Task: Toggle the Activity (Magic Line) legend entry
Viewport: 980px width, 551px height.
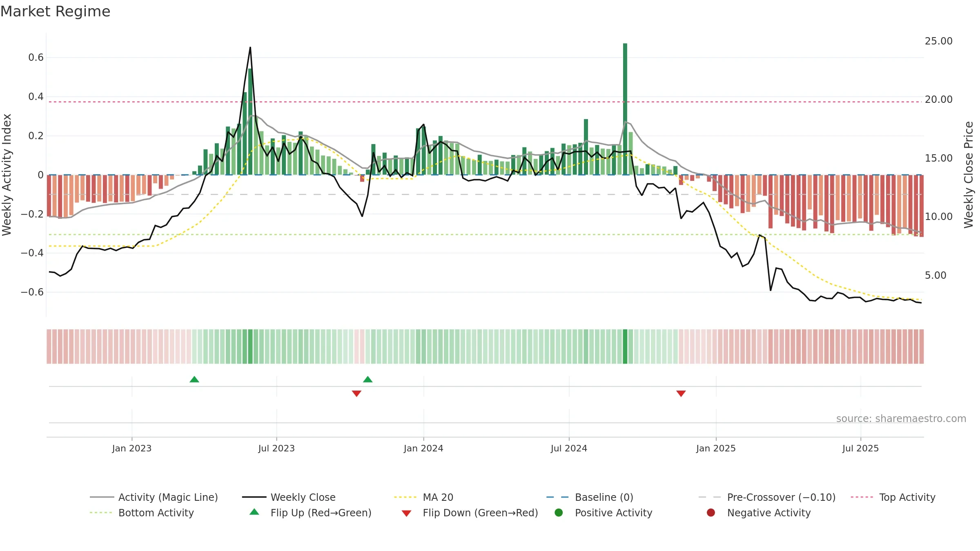Action: pos(154,497)
